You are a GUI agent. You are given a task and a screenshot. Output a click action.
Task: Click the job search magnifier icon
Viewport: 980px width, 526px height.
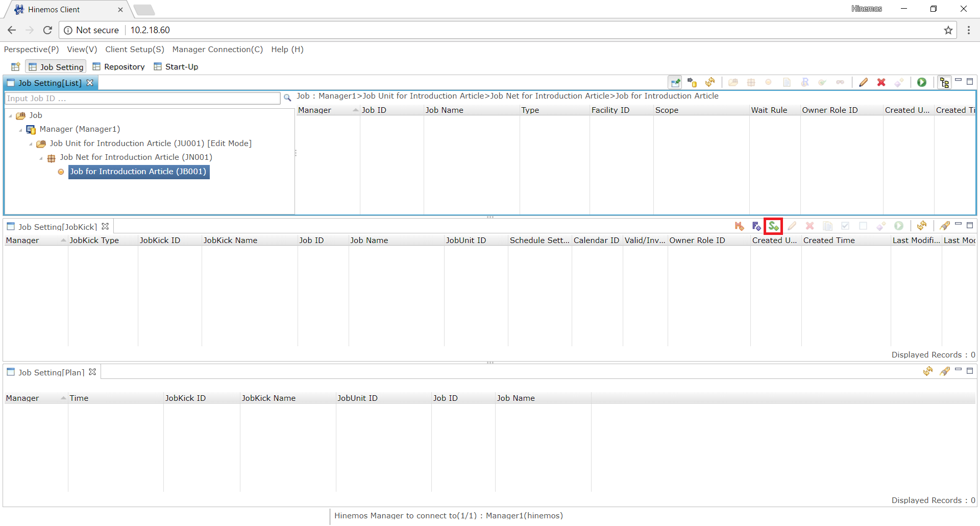287,98
